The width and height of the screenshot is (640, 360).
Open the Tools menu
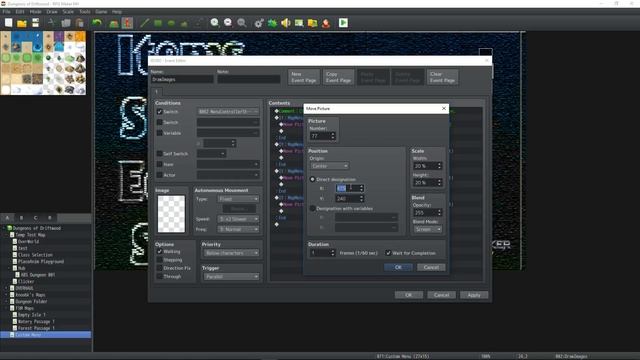[x=84, y=11]
